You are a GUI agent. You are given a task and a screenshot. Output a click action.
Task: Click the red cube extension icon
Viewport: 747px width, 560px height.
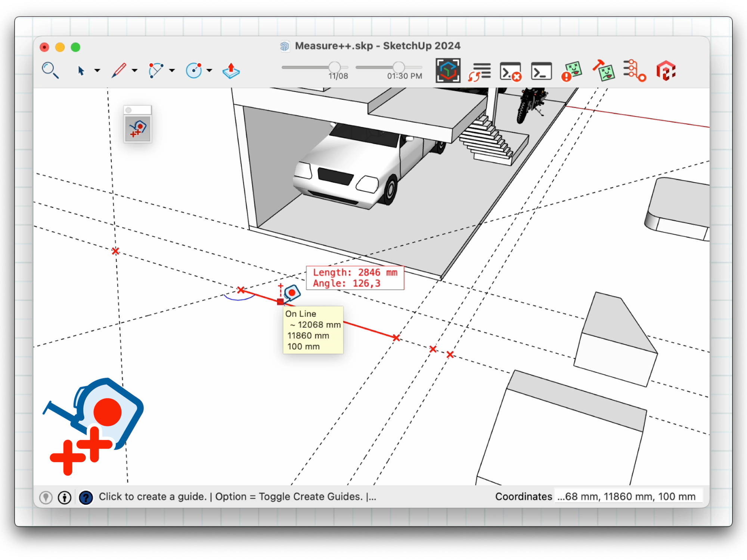click(666, 71)
